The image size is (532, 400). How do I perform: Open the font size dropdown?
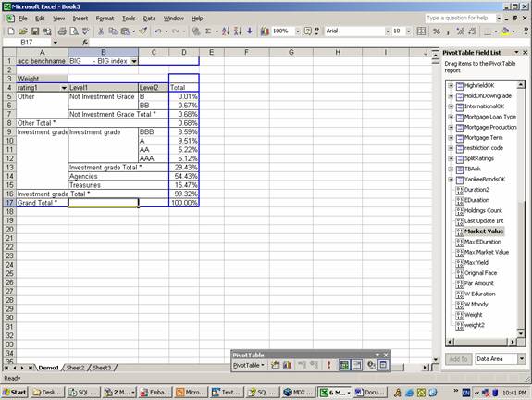click(408, 31)
